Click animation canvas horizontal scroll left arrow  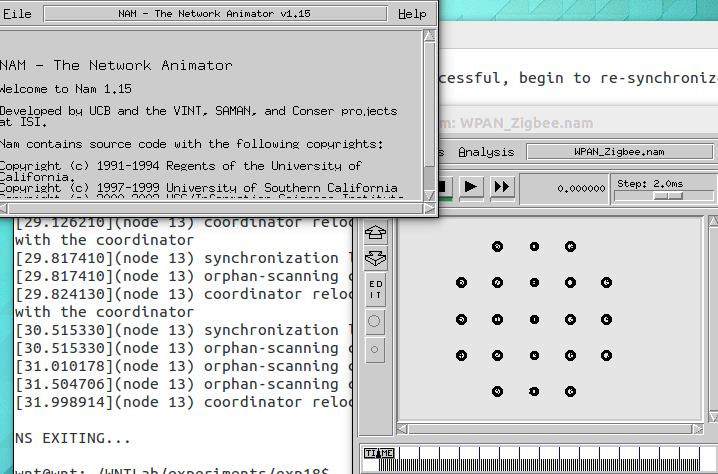402,429
